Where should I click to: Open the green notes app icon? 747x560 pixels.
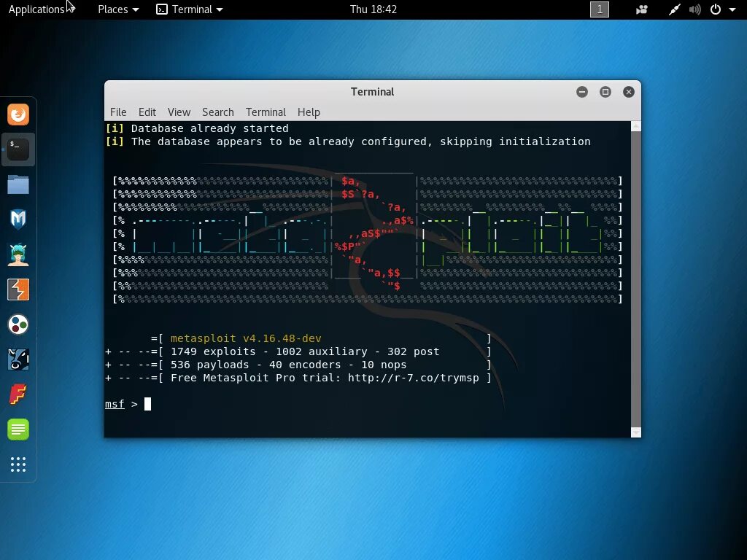pos(18,429)
